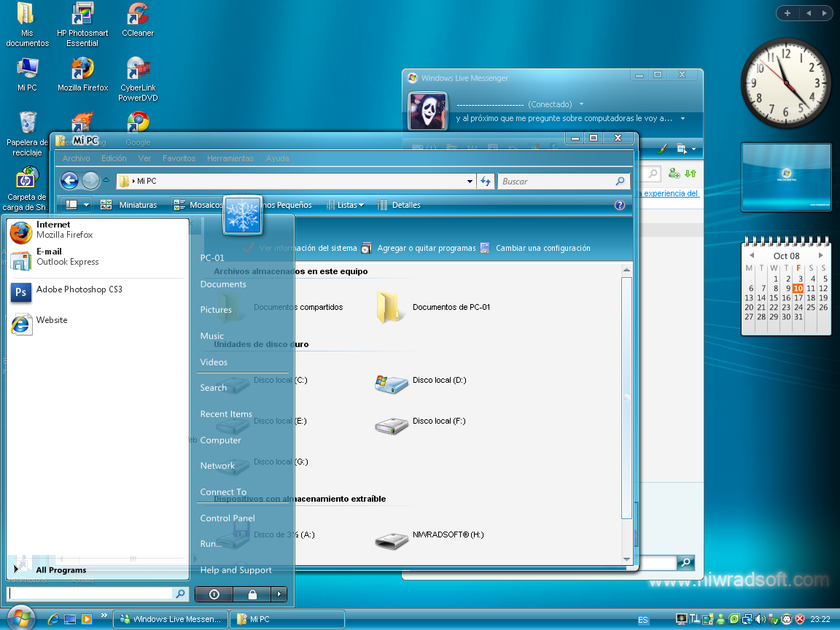Open the Herramientas menu
Screen dimensions: 840x630
[x=230, y=158]
